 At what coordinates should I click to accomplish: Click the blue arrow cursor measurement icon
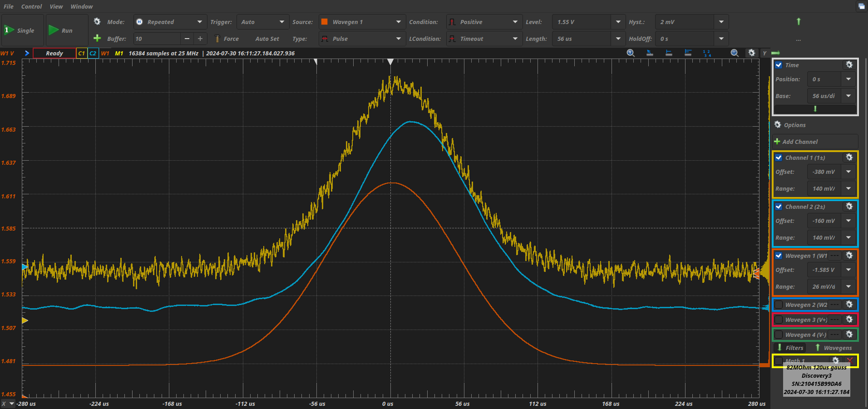[x=650, y=53]
